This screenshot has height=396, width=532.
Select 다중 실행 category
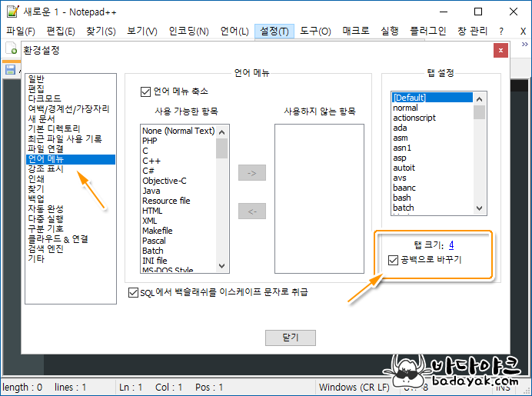pos(71,219)
